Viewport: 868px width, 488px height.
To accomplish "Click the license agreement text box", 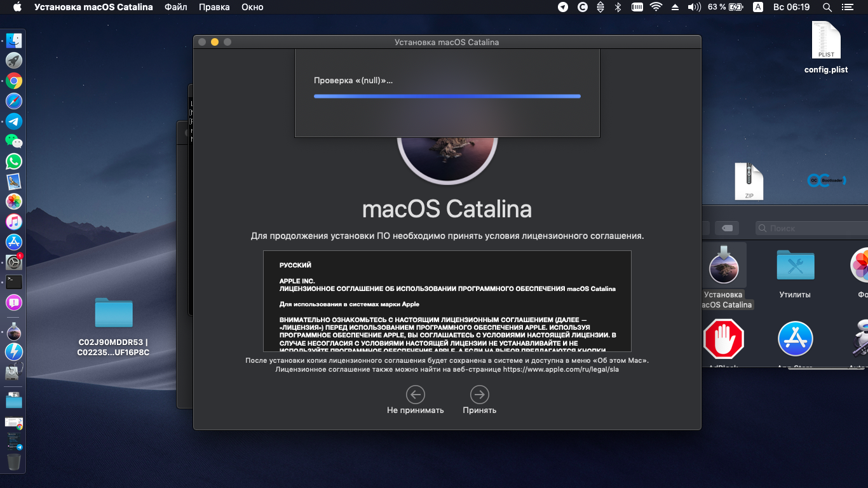I will click(447, 301).
